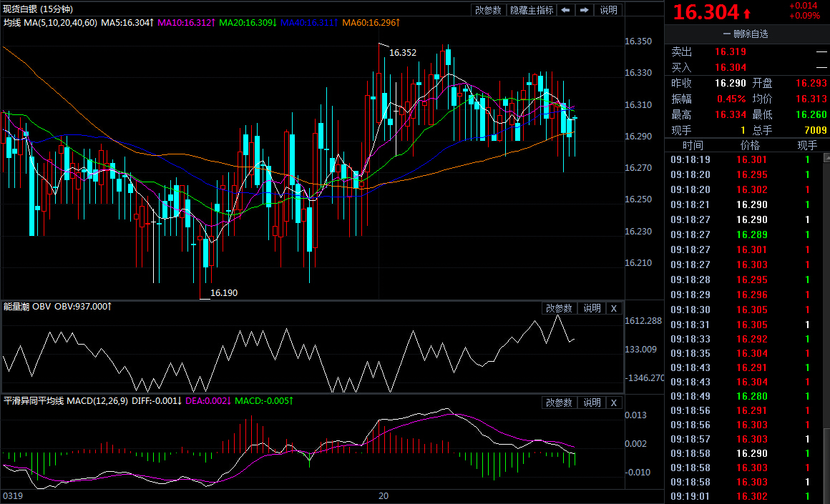The width and height of the screenshot is (830, 504).
Task: Click the magenta MA10:16.312 legend
Action: [186, 23]
